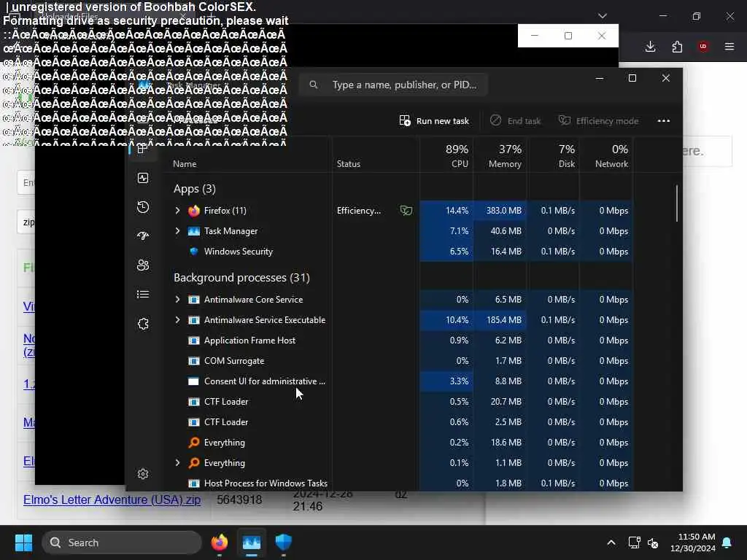Click the Task Manager icon in the taskbar
This screenshot has height=560, width=747.
tap(252, 542)
